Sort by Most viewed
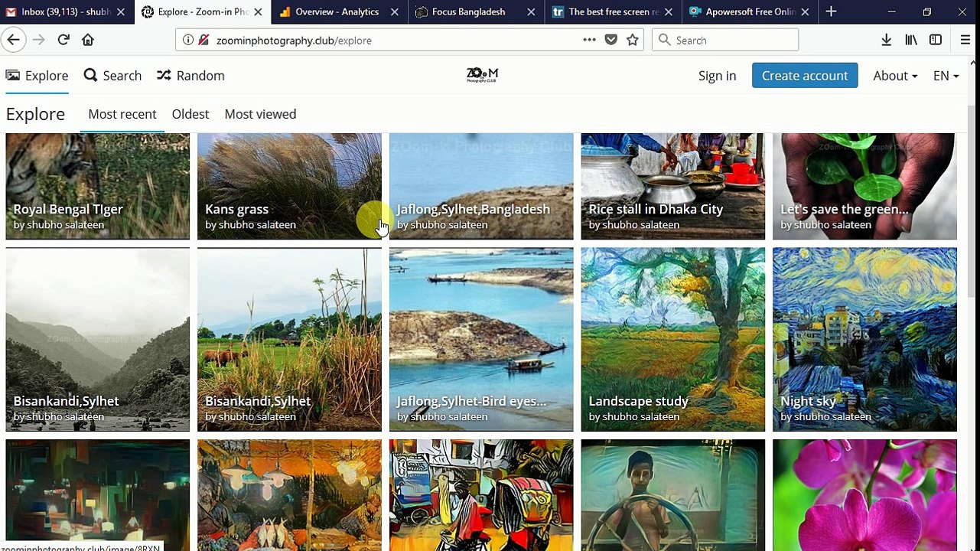980x551 pixels. click(x=260, y=114)
